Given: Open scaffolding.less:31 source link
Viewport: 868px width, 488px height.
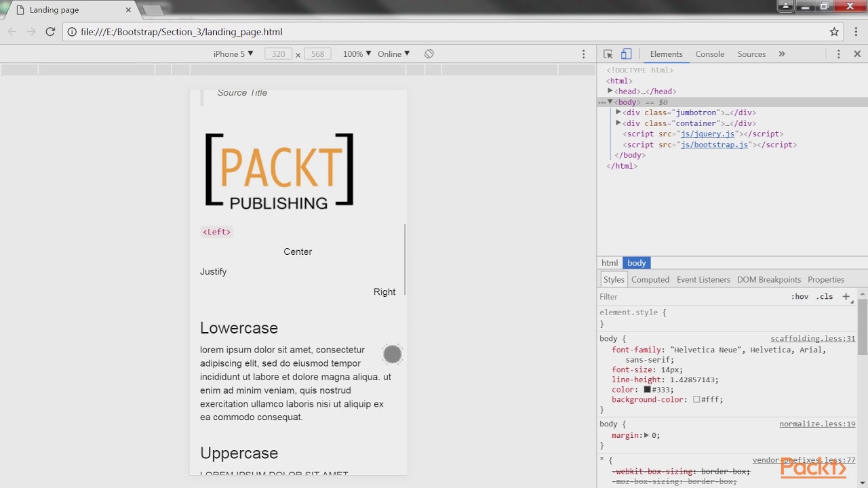Looking at the screenshot, I should pyautogui.click(x=812, y=339).
